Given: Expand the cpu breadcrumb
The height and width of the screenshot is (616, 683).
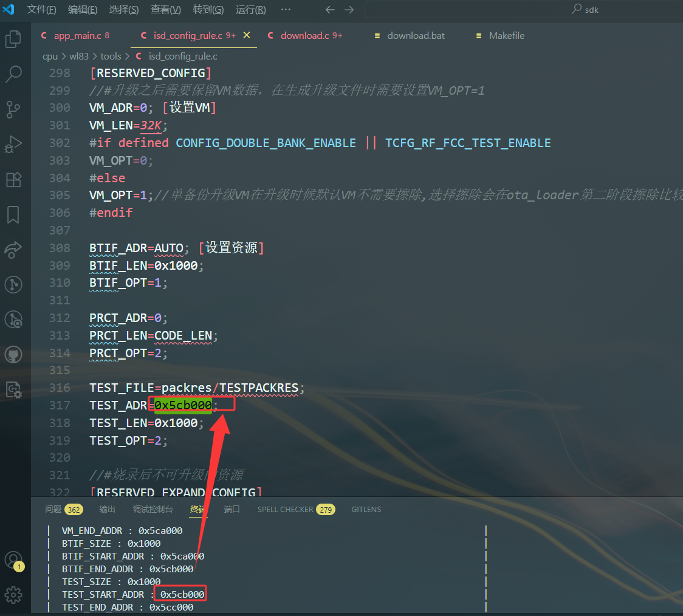Looking at the screenshot, I should 50,56.
